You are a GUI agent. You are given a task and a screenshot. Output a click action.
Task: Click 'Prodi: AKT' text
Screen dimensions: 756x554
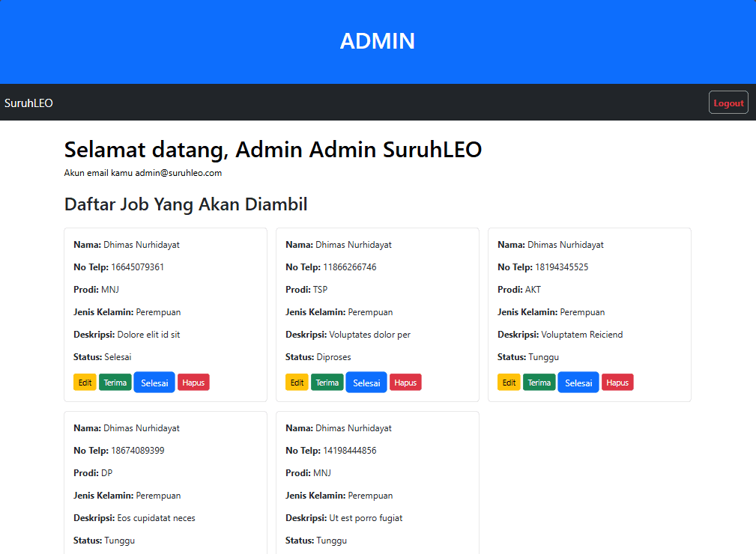pos(519,290)
